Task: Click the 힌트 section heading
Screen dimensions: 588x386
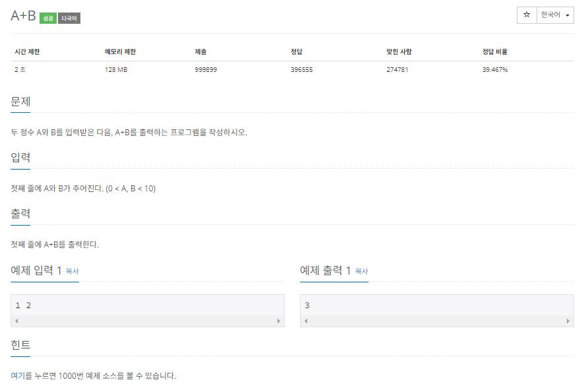Action: [20, 344]
